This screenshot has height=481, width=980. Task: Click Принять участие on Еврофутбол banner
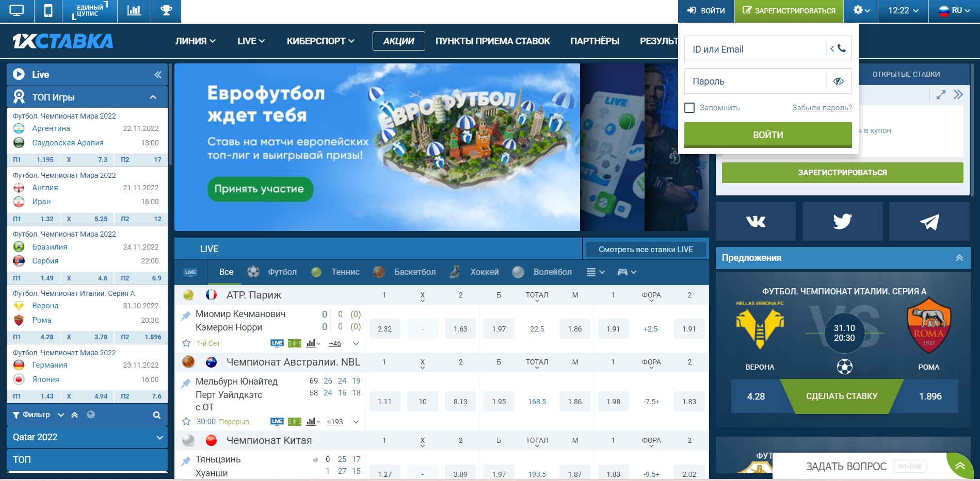(x=260, y=189)
